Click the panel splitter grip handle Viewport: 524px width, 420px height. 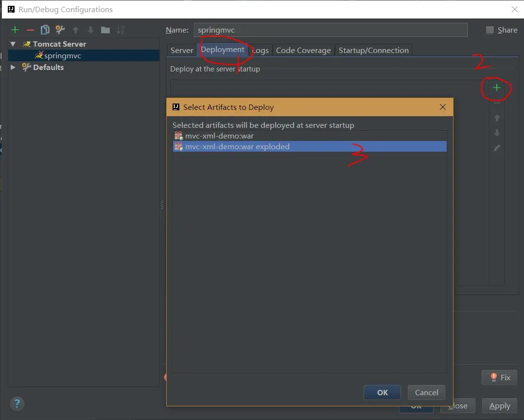(x=162, y=205)
